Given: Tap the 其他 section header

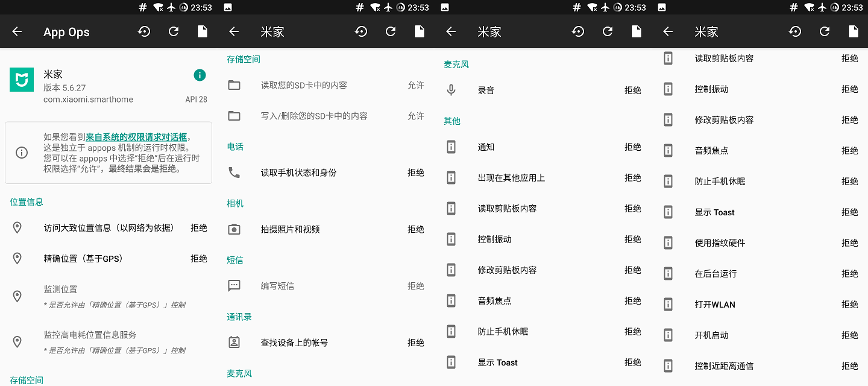Looking at the screenshot, I should [x=452, y=121].
